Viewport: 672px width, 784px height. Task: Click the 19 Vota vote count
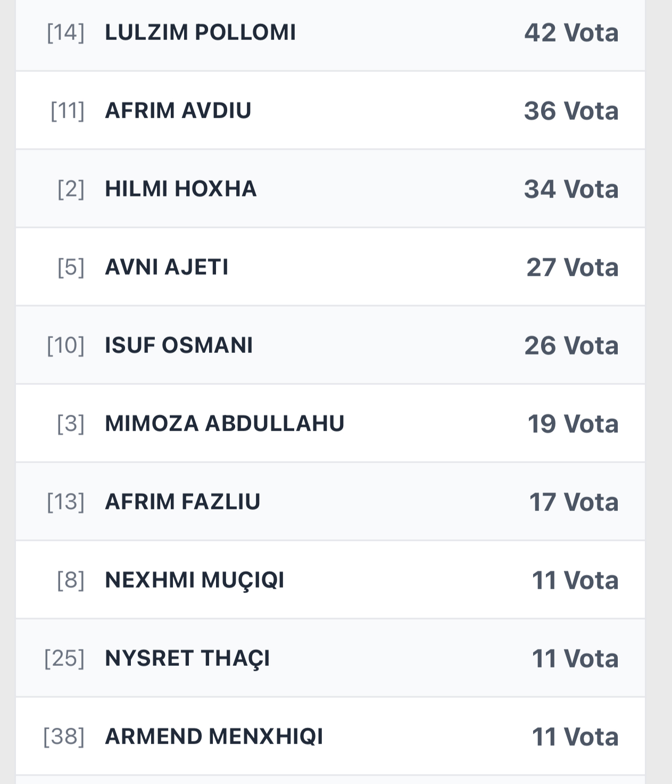[x=573, y=424]
